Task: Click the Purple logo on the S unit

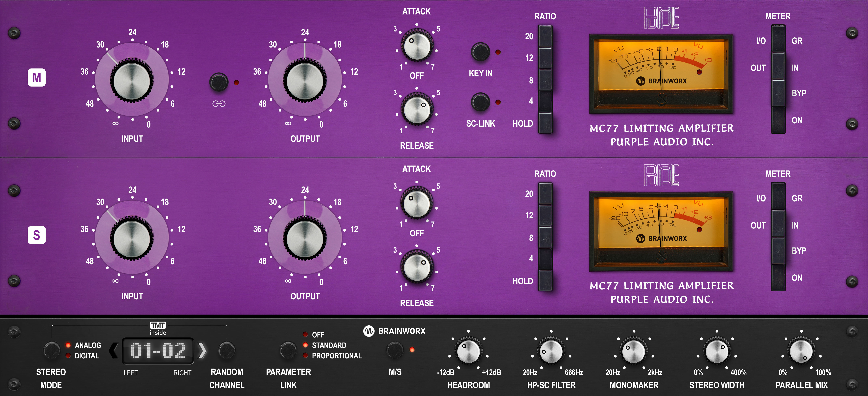Action: [661, 175]
